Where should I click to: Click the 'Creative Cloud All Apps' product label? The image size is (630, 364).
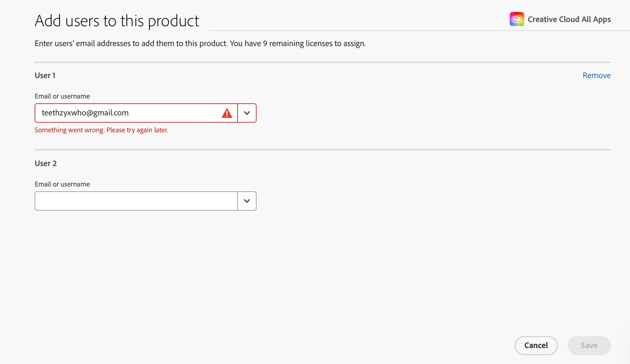[x=569, y=19]
